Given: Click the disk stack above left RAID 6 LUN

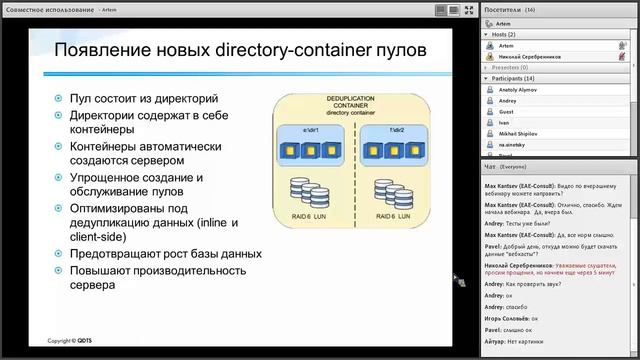Looking at the screenshot, I should [310, 193].
